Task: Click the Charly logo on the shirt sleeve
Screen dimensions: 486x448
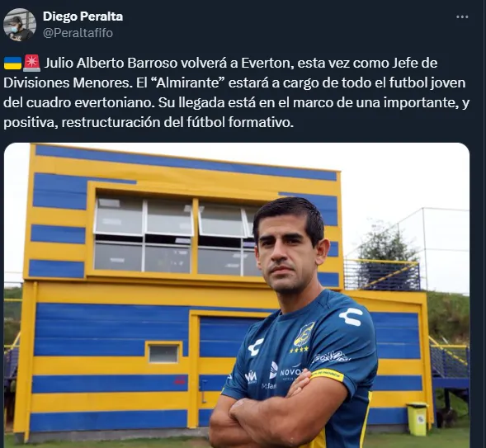Action: point(351,316)
